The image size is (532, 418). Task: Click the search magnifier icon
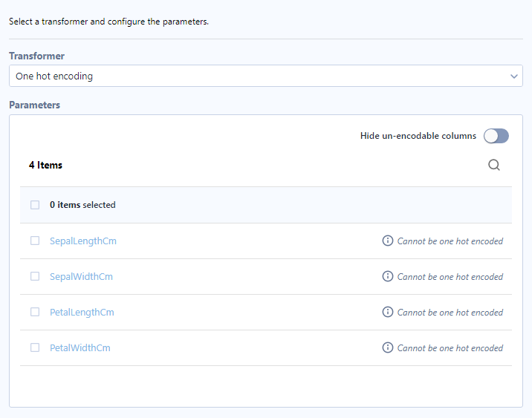pos(494,166)
